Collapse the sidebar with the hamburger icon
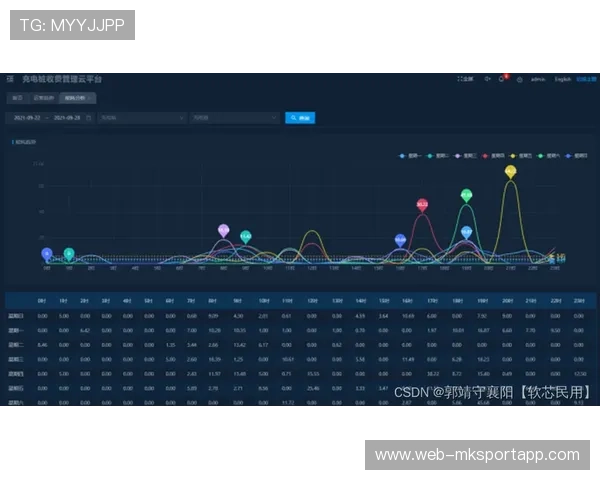 click(11, 79)
